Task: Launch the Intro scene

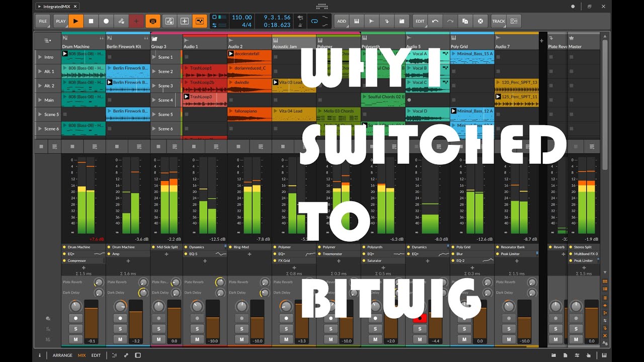Action: [40, 57]
